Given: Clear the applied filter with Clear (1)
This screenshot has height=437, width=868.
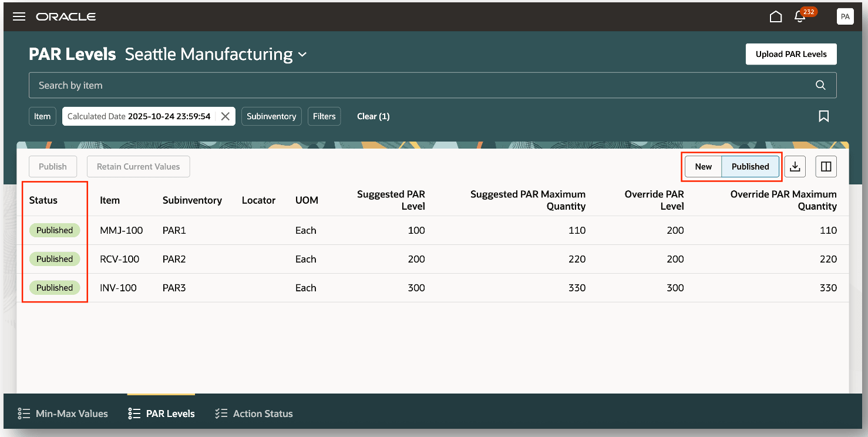Looking at the screenshot, I should [373, 116].
